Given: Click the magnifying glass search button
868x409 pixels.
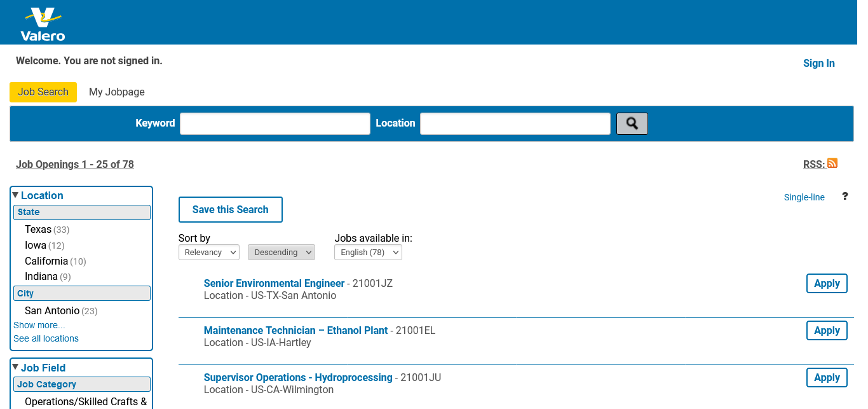Looking at the screenshot, I should click(632, 123).
